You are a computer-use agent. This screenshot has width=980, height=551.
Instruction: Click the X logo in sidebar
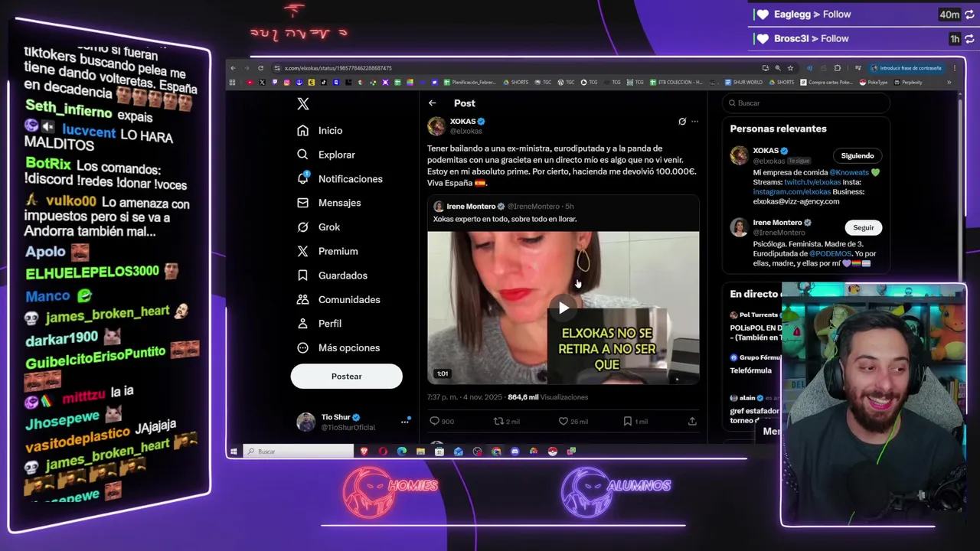(x=303, y=104)
